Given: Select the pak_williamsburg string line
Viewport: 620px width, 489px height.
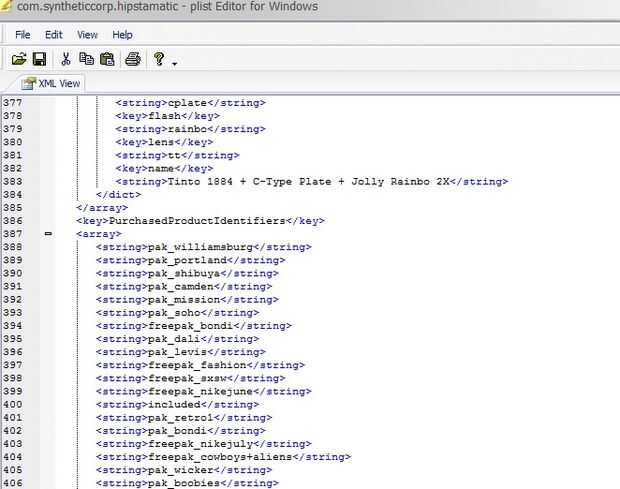Looking at the screenshot, I should (x=204, y=247).
